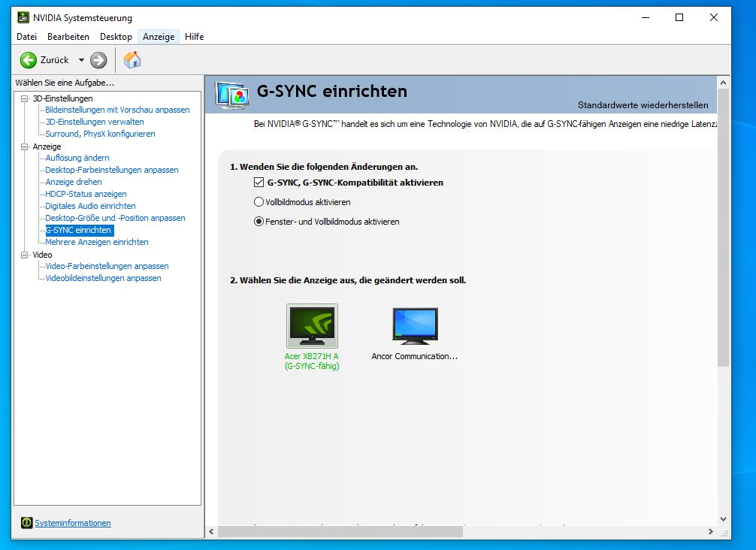Click the Zurück text label
Image resolution: width=756 pixels, height=550 pixels.
[54, 60]
